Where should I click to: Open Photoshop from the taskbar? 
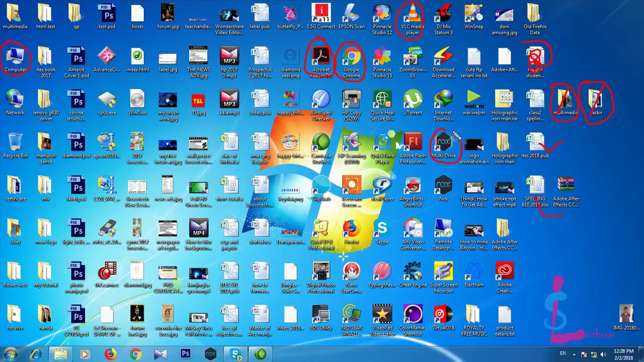point(185,354)
